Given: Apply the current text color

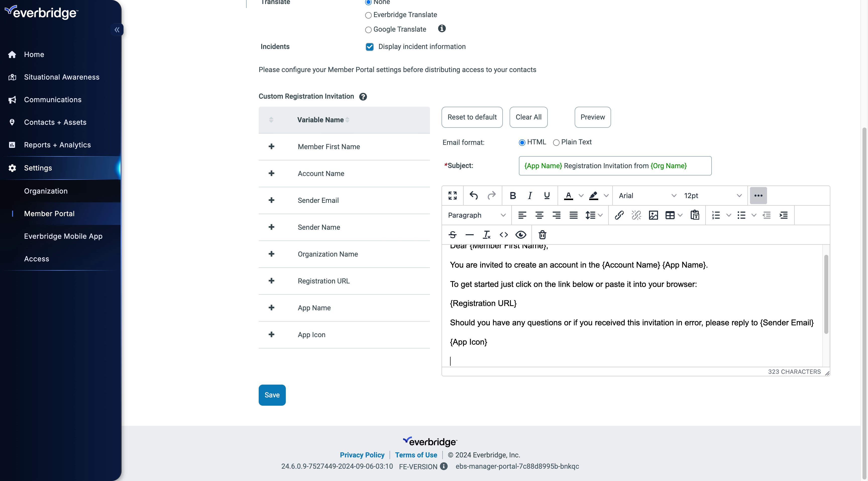Looking at the screenshot, I should (x=568, y=196).
